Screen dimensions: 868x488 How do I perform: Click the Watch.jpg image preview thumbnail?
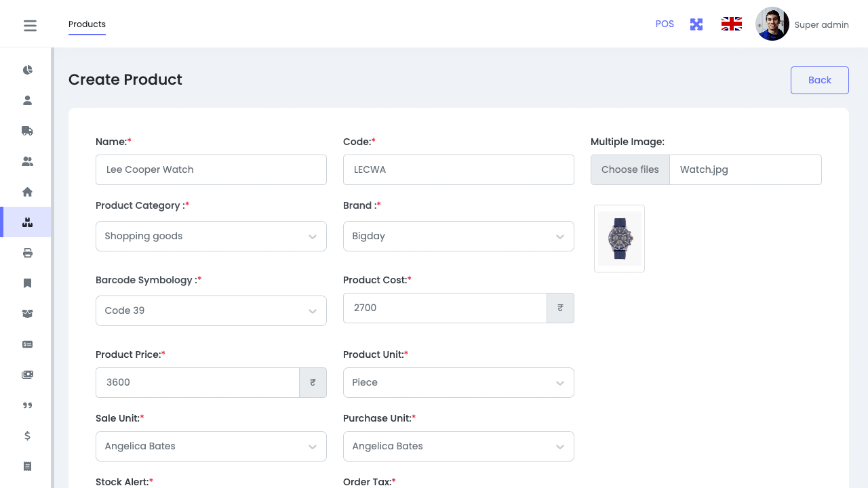point(619,239)
